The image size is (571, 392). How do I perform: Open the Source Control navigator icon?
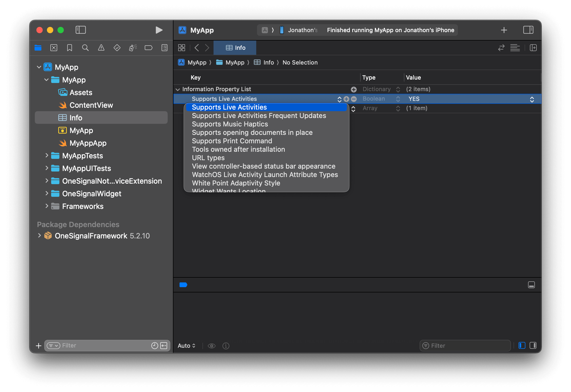[x=54, y=48]
